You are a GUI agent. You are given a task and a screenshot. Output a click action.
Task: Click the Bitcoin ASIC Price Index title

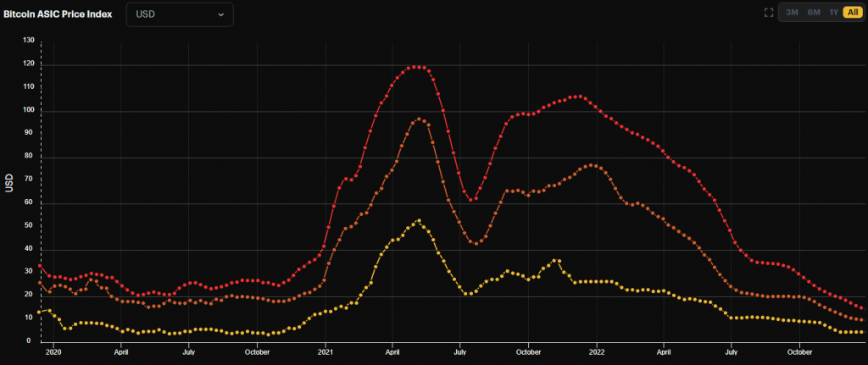coord(58,14)
